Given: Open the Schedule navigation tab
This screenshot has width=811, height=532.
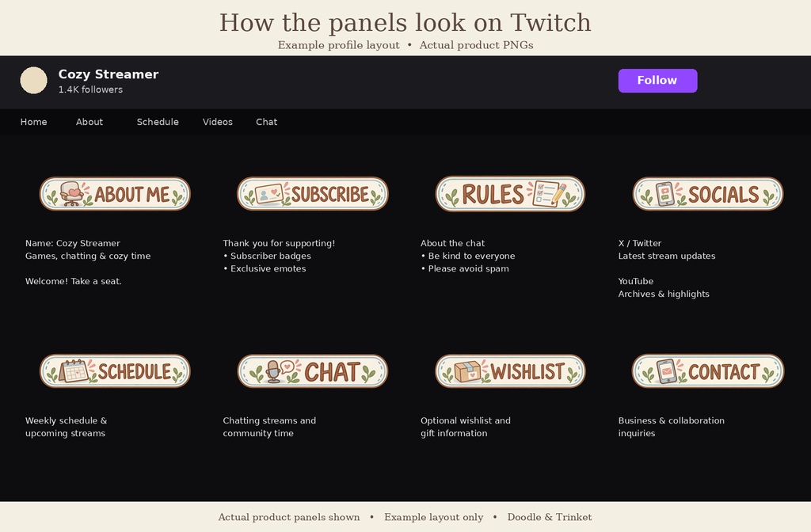Looking at the screenshot, I should [158, 122].
